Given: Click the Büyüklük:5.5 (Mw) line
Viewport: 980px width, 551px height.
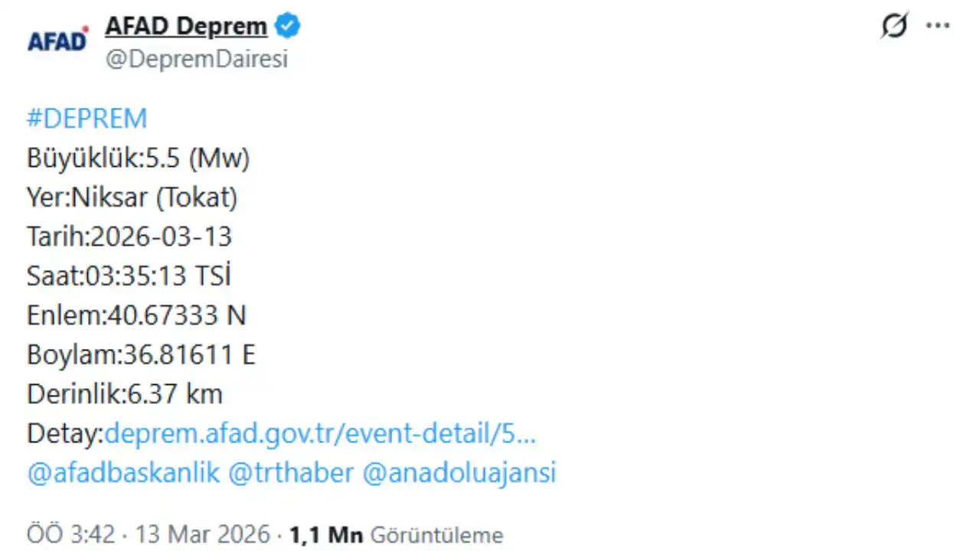Looking at the screenshot, I should (139, 158).
